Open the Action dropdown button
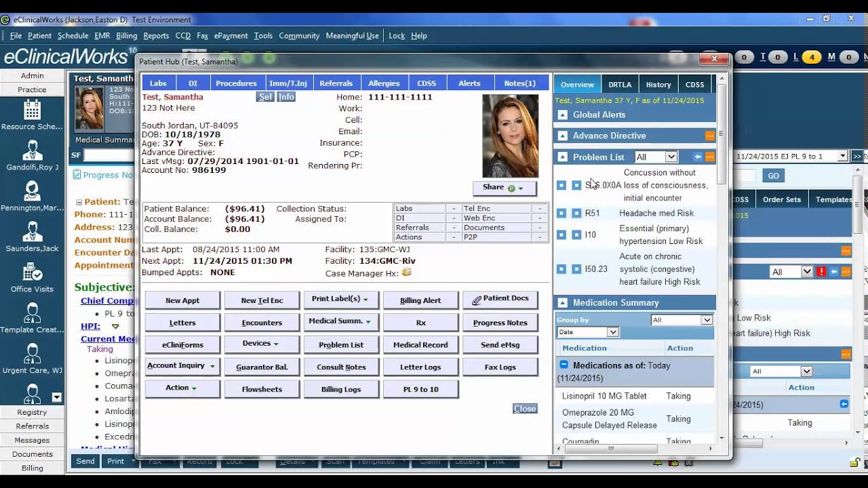Image resolution: width=868 pixels, height=488 pixels. coord(182,388)
